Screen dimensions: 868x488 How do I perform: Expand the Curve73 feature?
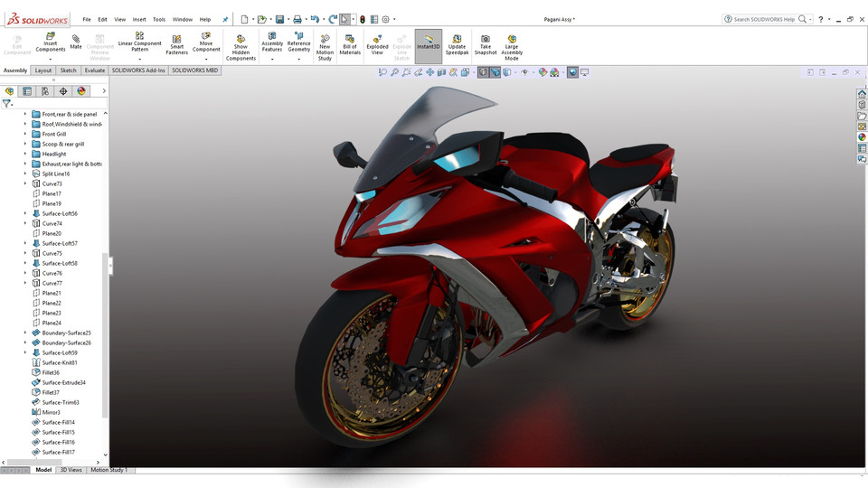(25, 183)
